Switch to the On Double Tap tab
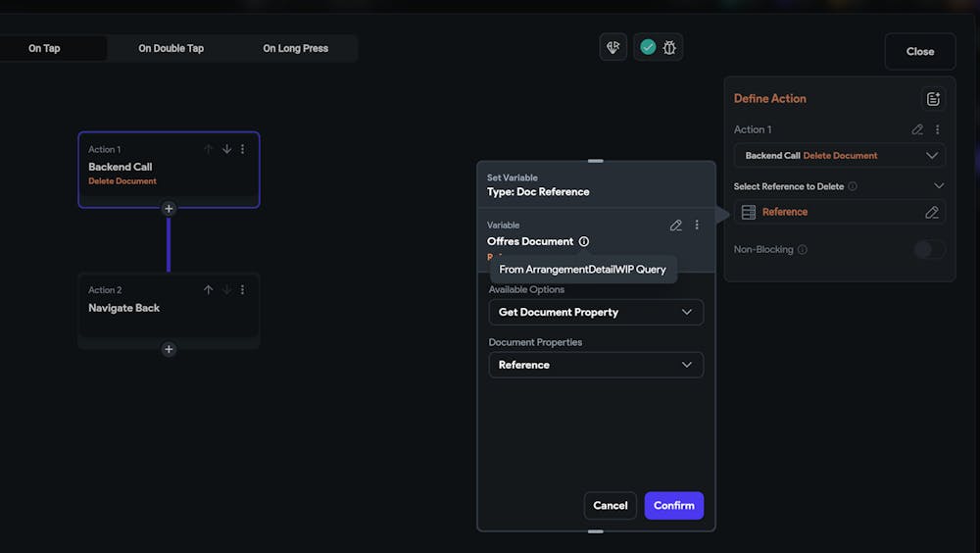The height and width of the screenshot is (553, 980). (171, 48)
